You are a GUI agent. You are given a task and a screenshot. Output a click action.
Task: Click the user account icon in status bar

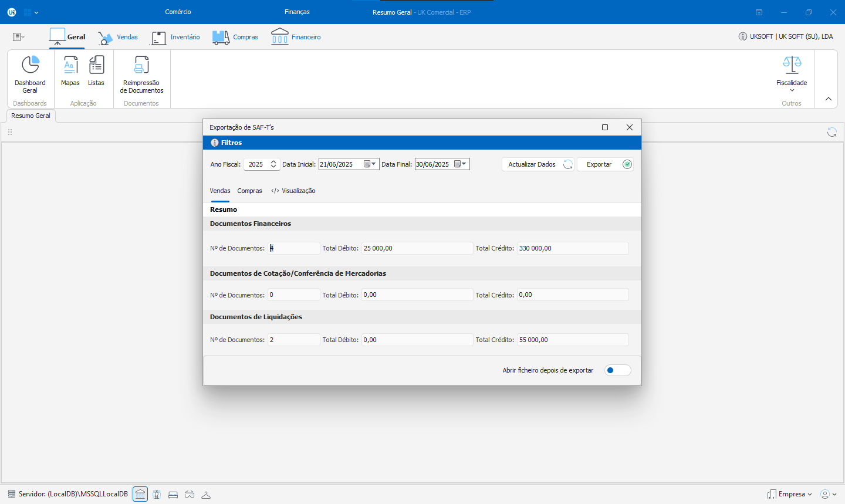[x=825, y=494]
